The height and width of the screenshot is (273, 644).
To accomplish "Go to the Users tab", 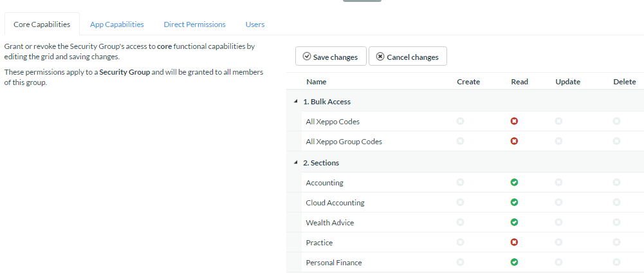I will point(255,24).
